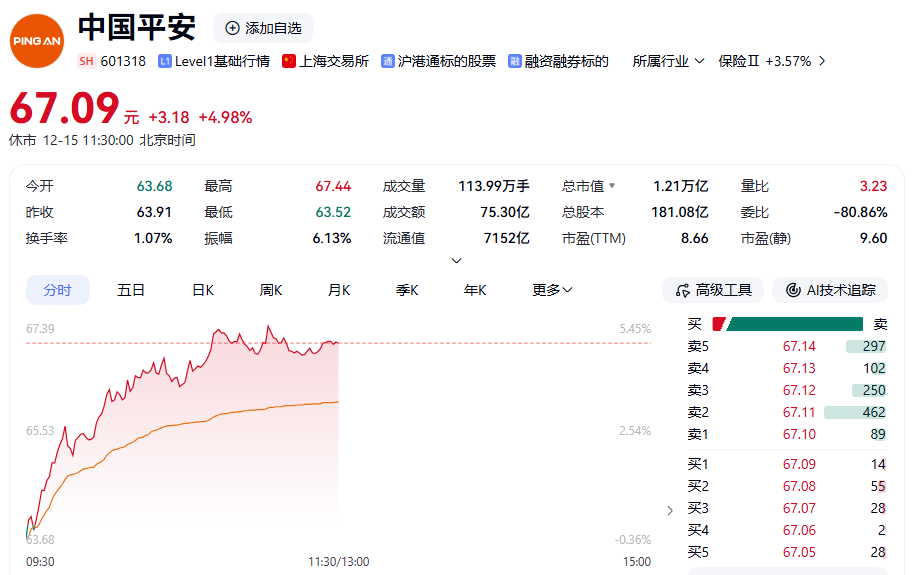Select the 五日 chart tab
This screenshot has height=575, width=912.
131,290
